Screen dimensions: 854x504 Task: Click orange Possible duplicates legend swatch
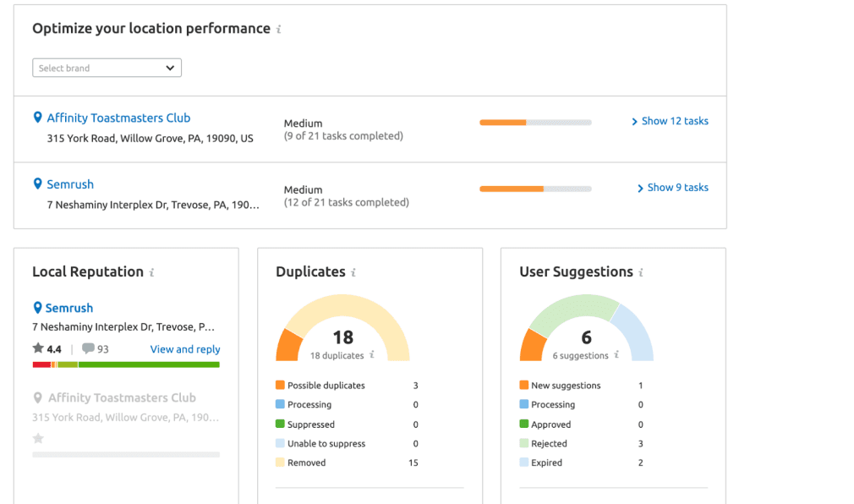coord(280,386)
